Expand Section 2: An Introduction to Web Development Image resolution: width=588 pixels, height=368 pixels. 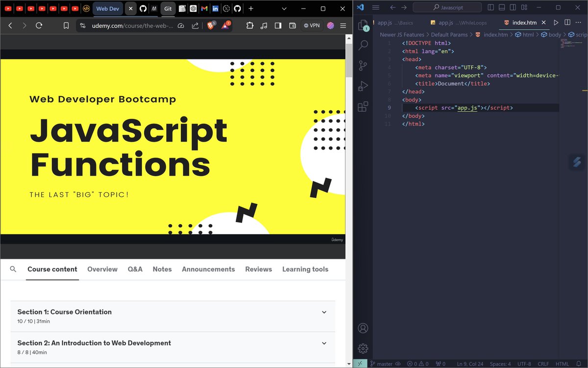[x=172, y=347]
